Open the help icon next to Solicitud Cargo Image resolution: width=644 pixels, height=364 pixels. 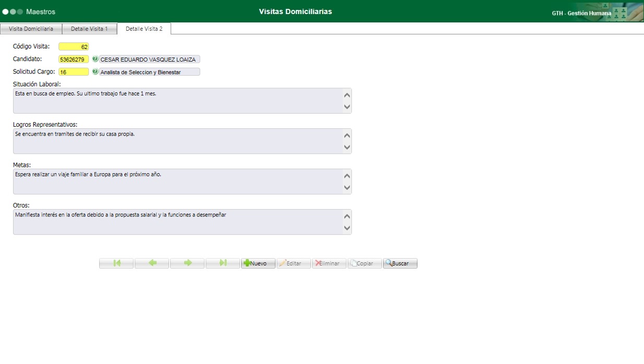[x=95, y=71]
